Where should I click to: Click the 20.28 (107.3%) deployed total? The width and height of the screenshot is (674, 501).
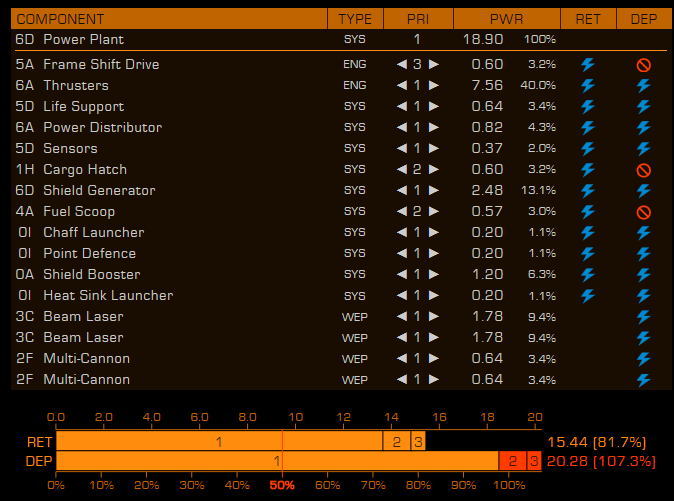[x=601, y=461]
